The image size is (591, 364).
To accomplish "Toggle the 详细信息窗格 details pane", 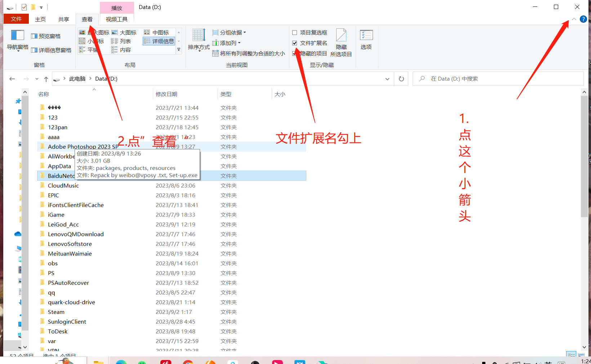I will (51, 50).
